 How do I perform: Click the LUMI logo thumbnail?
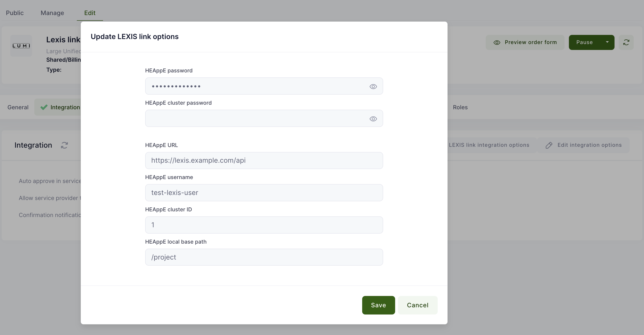coord(21,46)
